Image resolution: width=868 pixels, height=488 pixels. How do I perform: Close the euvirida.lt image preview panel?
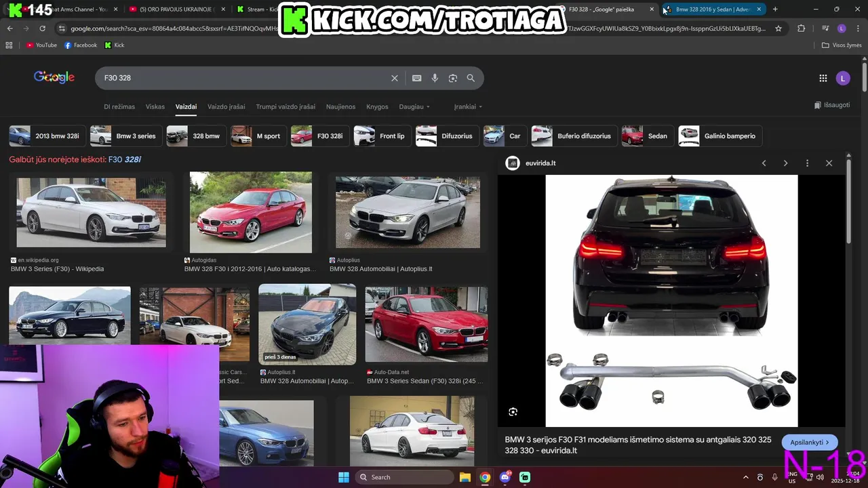(829, 163)
